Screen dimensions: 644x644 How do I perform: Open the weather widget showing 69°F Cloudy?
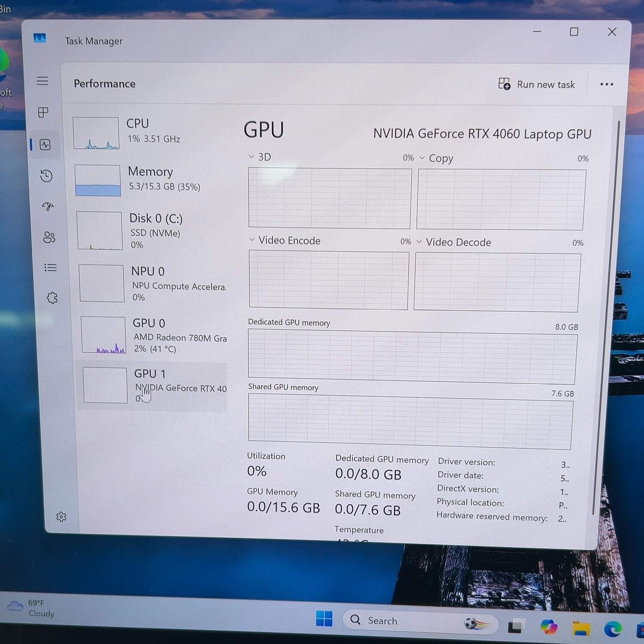coord(31,608)
